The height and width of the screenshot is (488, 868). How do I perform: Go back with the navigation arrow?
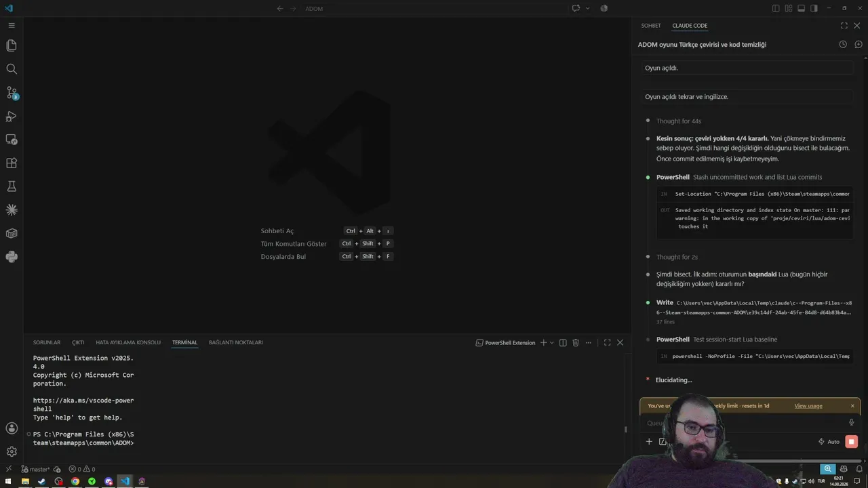coord(280,8)
